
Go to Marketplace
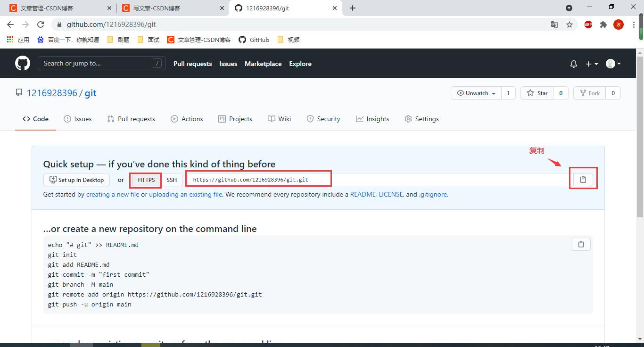263,64
